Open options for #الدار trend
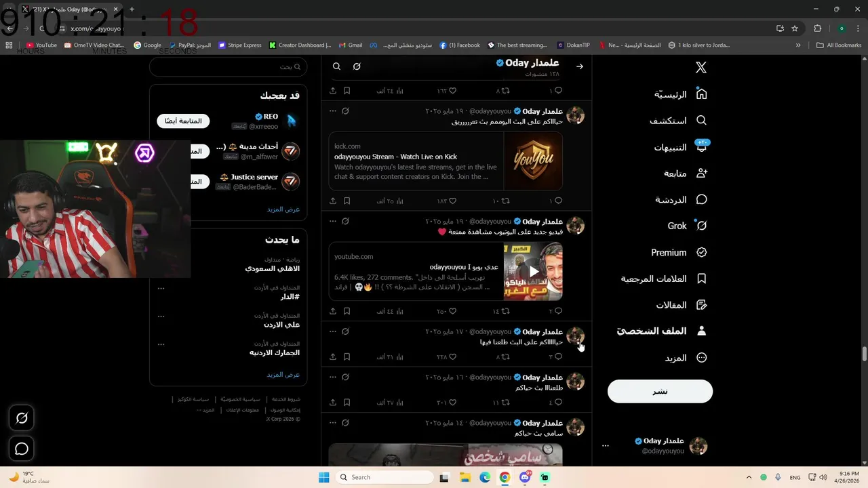Viewport: 868px width, 488px height. coord(161,288)
